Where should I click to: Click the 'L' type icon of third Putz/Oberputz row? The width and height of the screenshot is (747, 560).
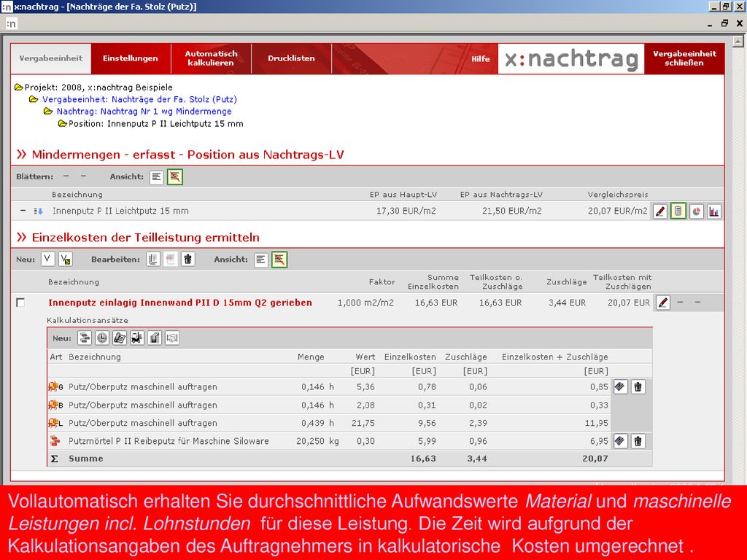(x=55, y=423)
